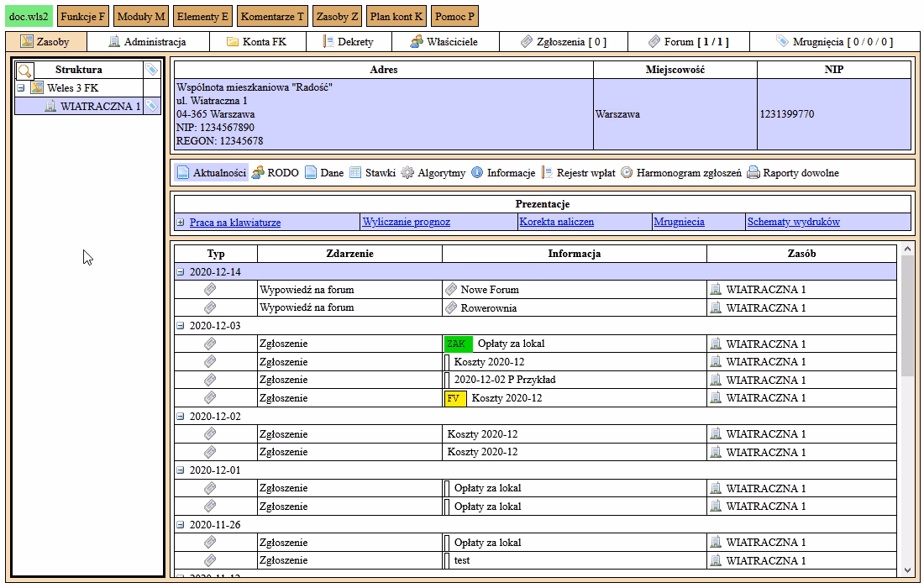Click the events list vertical scrollbar down arrow
Viewport: 924px width, 588px height.
click(x=906, y=570)
